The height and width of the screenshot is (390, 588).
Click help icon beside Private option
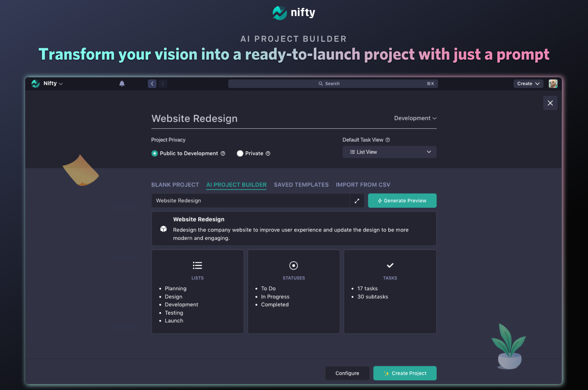tap(268, 153)
